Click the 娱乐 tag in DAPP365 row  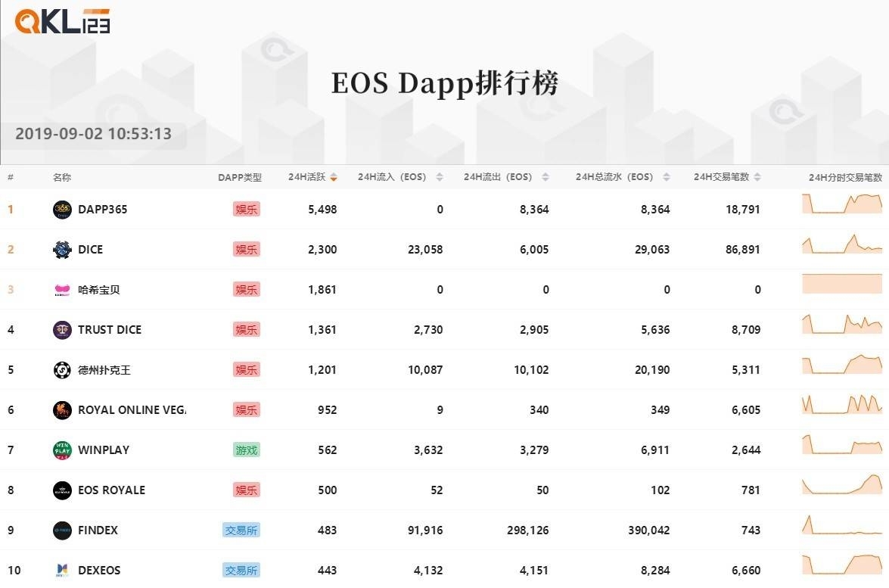click(x=247, y=210)
